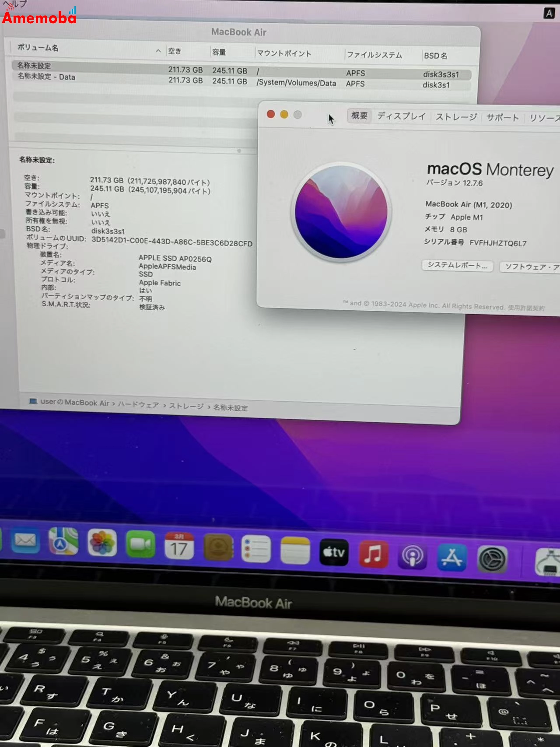Click 名称未設定 in the path bar
The width and height of the screenshot is (560, 747).
coord(231,408)
